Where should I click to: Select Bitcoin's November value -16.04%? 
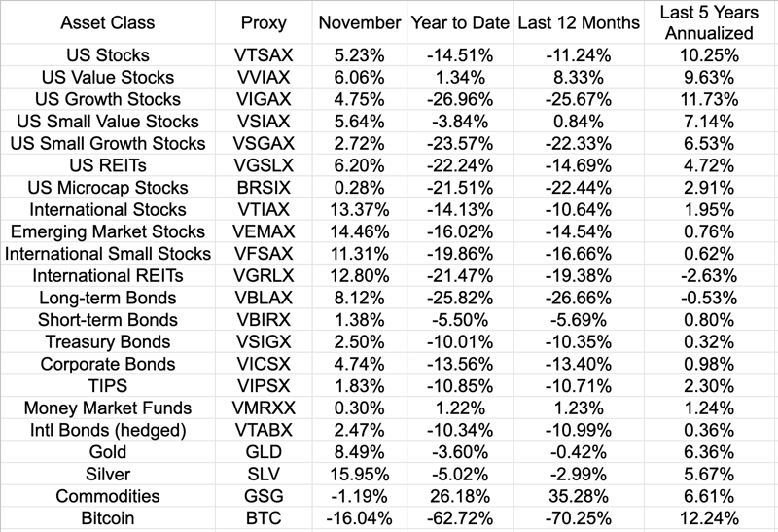point(359,518)
